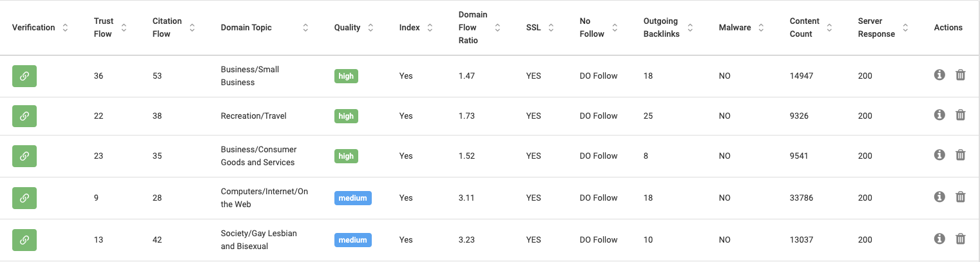Sort the table by Trust Flow
The image size is (980, 262).
[x=124, y=28]
